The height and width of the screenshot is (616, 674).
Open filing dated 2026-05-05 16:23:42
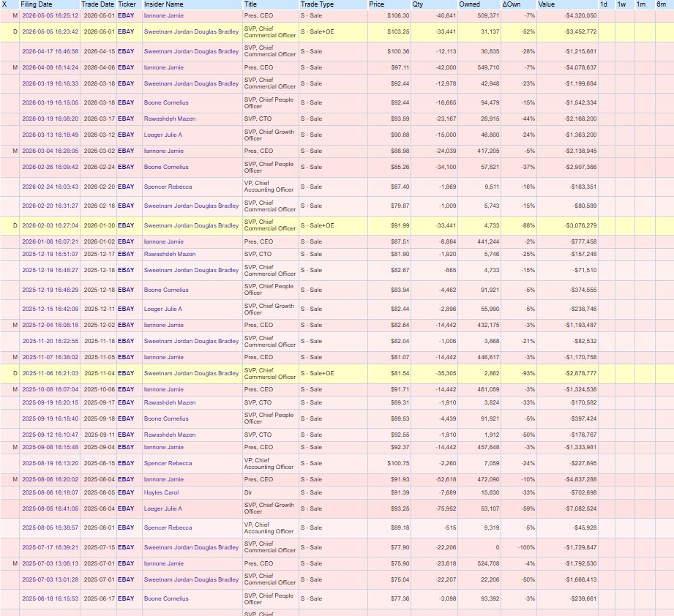coord(50,31)
